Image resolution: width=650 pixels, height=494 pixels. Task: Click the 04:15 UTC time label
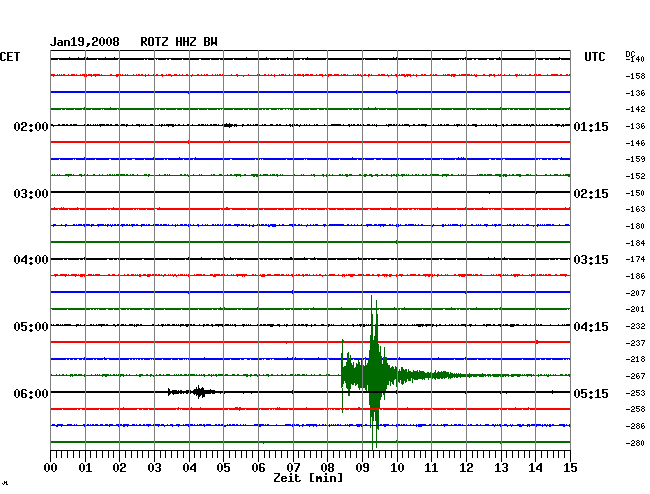coord(591,327)
